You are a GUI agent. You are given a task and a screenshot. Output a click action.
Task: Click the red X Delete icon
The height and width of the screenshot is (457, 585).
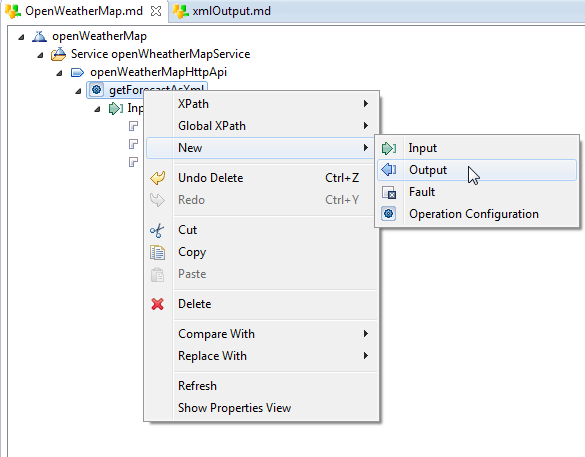pyautogui.click(x=157, y=304)
